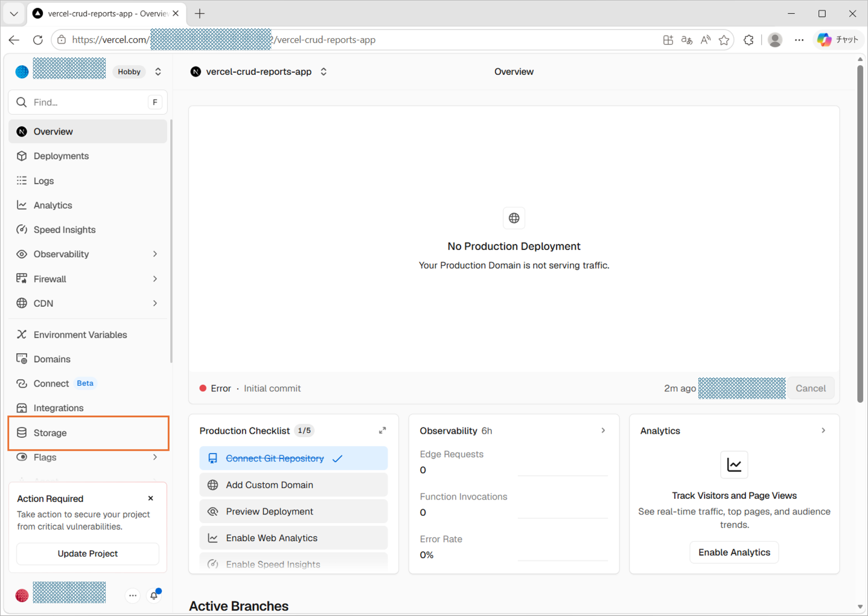Click the globe icon above No Production Deployment
The height and width of the screenshot is (616, 868).
[514, 218]
